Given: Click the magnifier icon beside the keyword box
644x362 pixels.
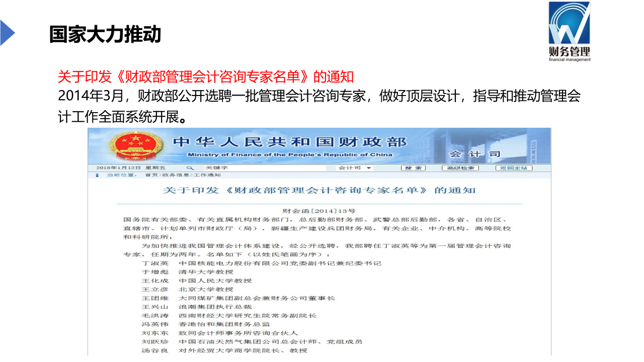Looking at the screenshot, I should 190,168.
